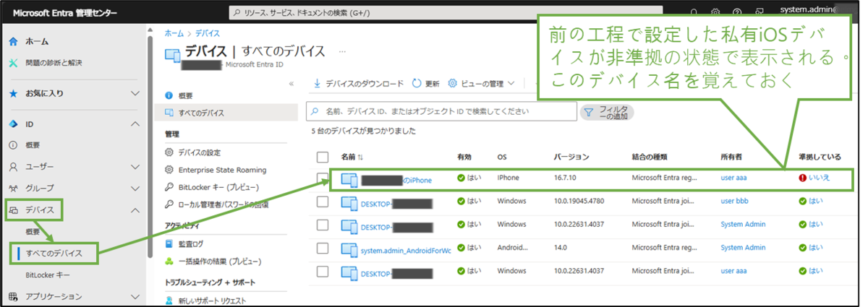Click the 準拠している column header
Screen dimensions: 868x307
tap(820, 157)
